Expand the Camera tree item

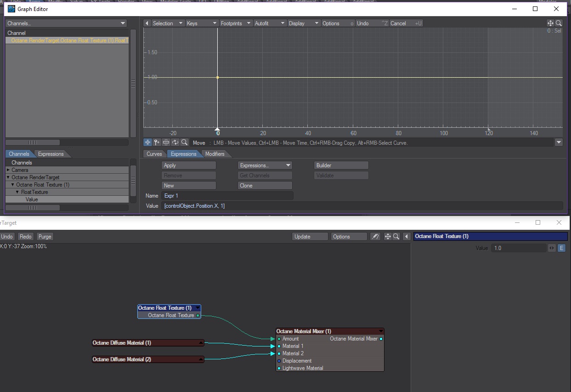click(8, 170)
